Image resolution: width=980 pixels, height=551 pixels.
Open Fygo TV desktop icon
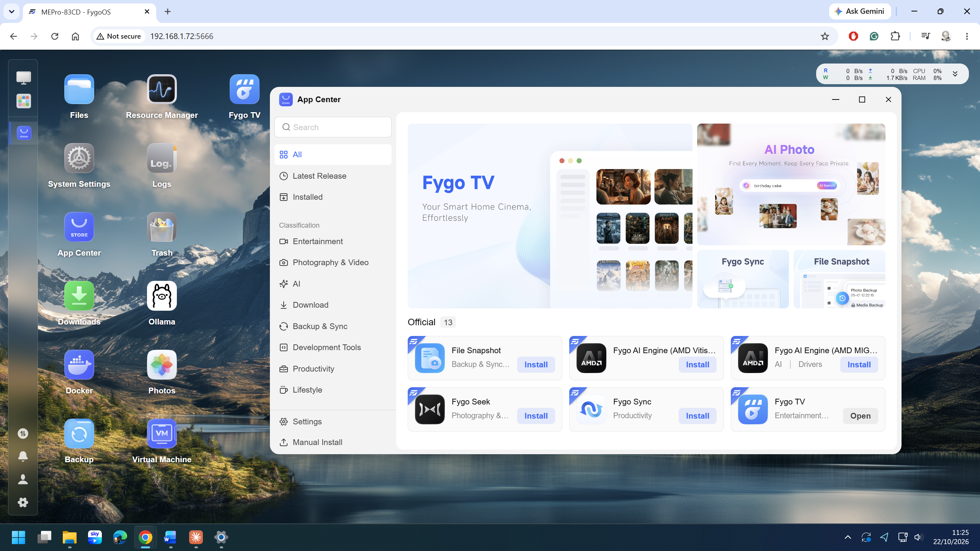[x=244, y=90]
